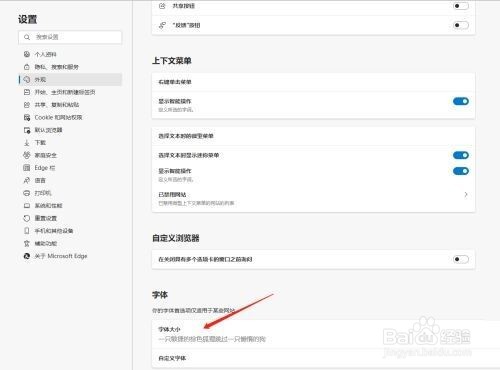Click the Cookie 和网站权限 icon
The image size is (500, 370).
point(27,117)
